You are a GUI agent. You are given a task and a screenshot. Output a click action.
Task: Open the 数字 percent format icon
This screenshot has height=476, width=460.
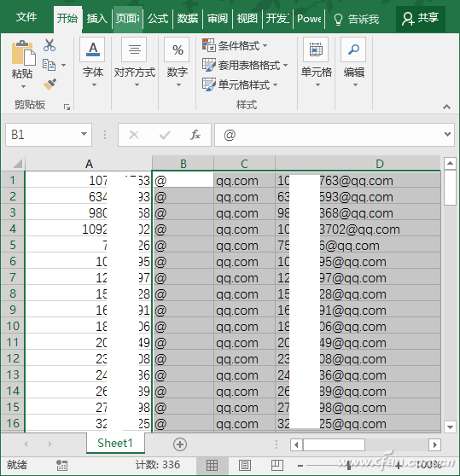coord(177,49)
